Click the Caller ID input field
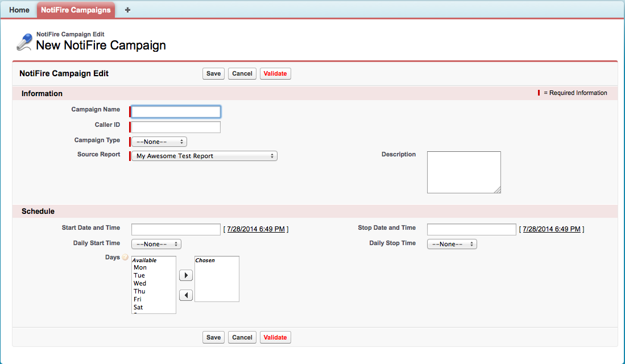625x364 pixels. click(x=176, y=127)
